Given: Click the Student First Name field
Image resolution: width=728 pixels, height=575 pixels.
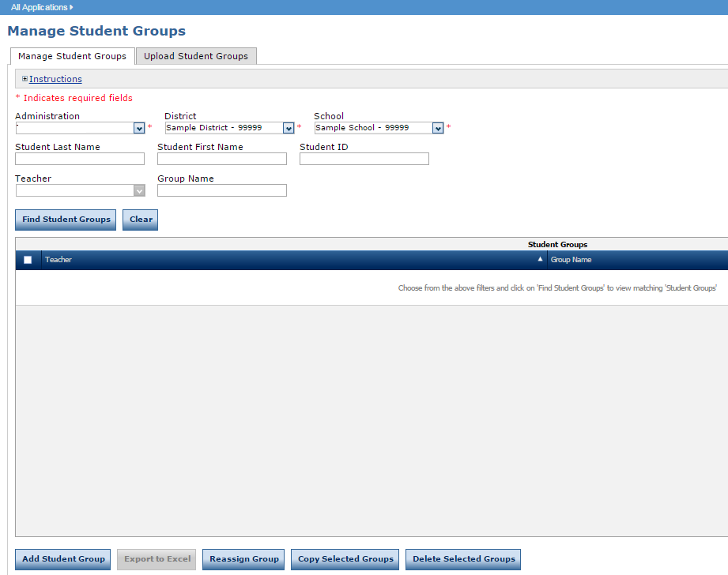Looking at the screenshot, I should coord(222,159).
